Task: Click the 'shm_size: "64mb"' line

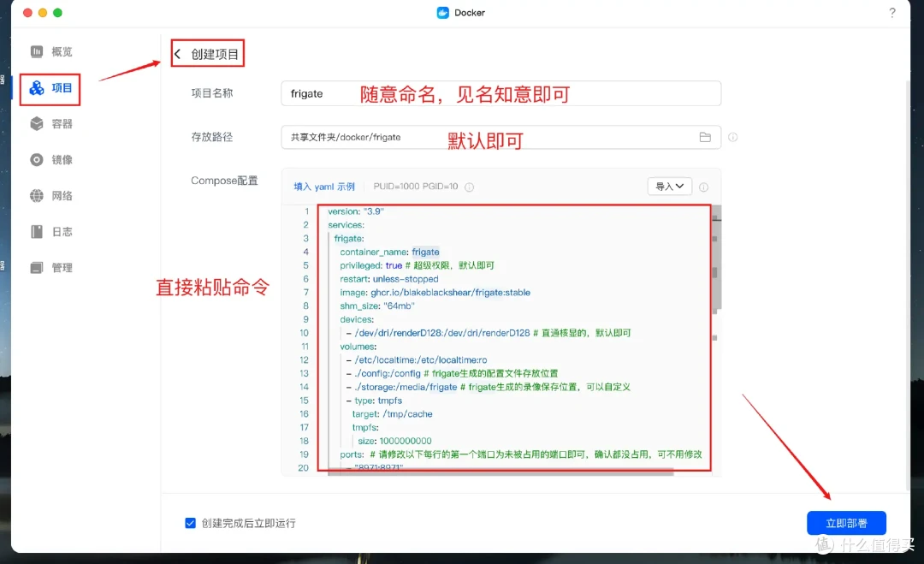Action: [x=377, y=306]
